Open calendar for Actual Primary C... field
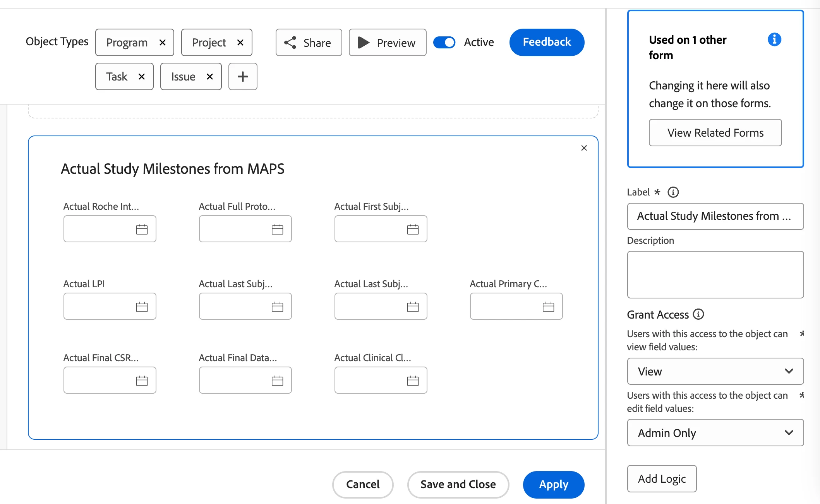Image resolution: width=820 pixels, height=504 pixels. pos(548,307)
